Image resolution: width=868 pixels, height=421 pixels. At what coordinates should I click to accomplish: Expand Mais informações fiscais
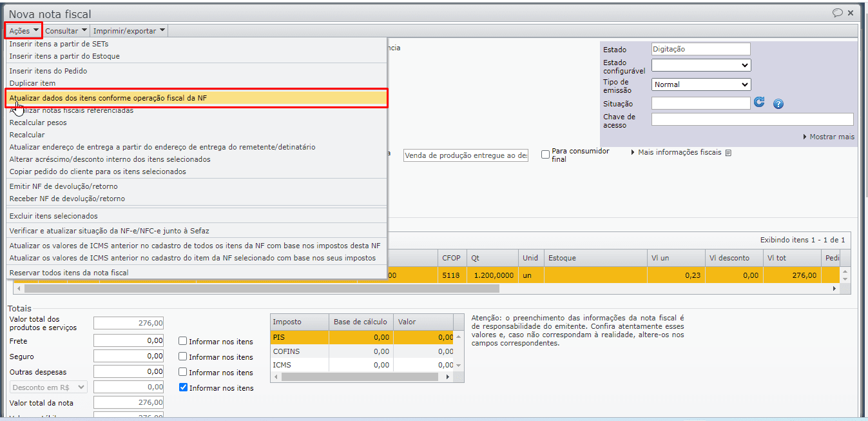point(679,153)
